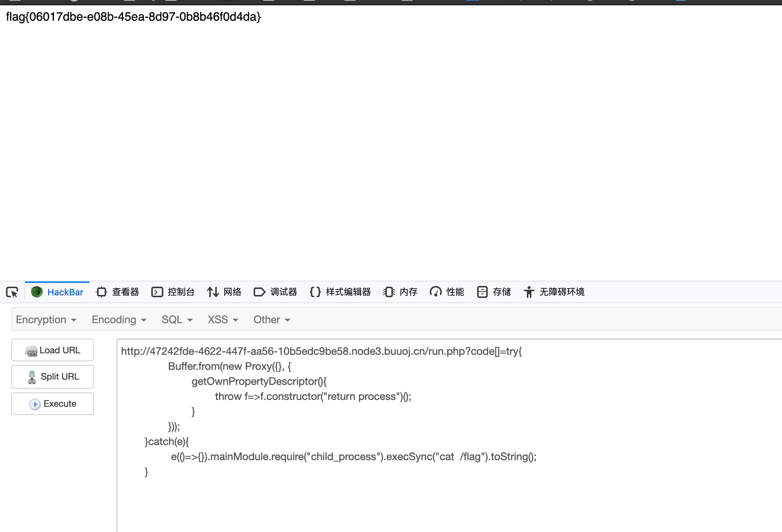Screen dimensions: 782x532
Task: Click the 'throw f=>f.constructor' line in payload
Action: [x=313, y=396]
